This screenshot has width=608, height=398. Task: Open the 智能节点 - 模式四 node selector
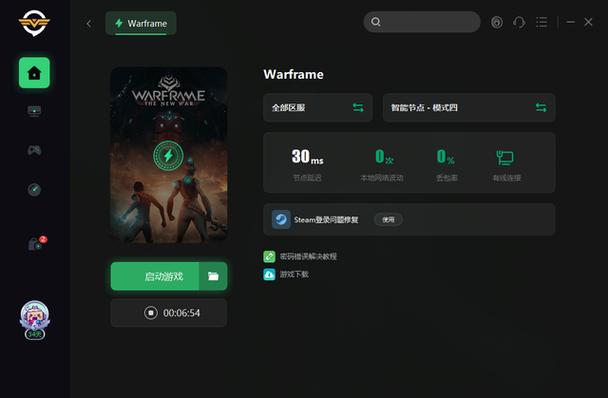click(469, 107)
